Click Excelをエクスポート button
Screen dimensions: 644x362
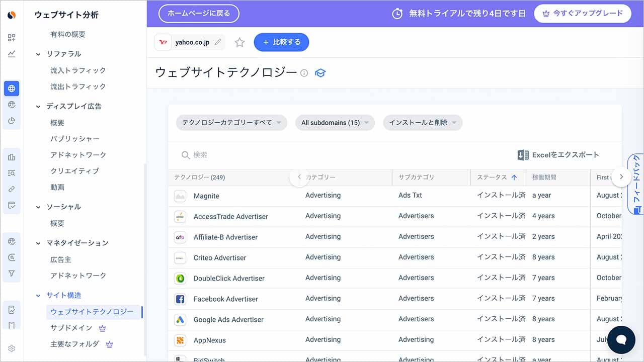pyautogui.click(x=558, y=155)
